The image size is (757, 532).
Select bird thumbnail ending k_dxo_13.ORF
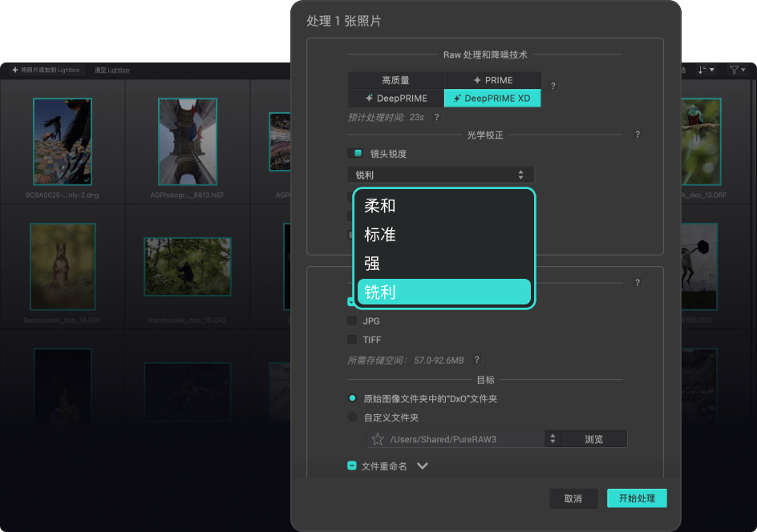701,141
